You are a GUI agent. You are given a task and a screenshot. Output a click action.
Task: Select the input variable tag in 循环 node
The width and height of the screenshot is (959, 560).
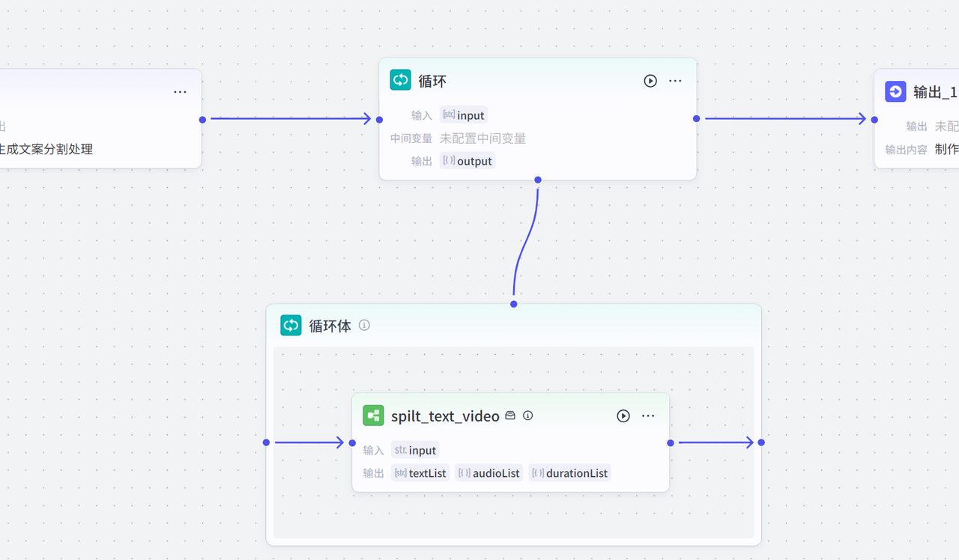(464, 115)
